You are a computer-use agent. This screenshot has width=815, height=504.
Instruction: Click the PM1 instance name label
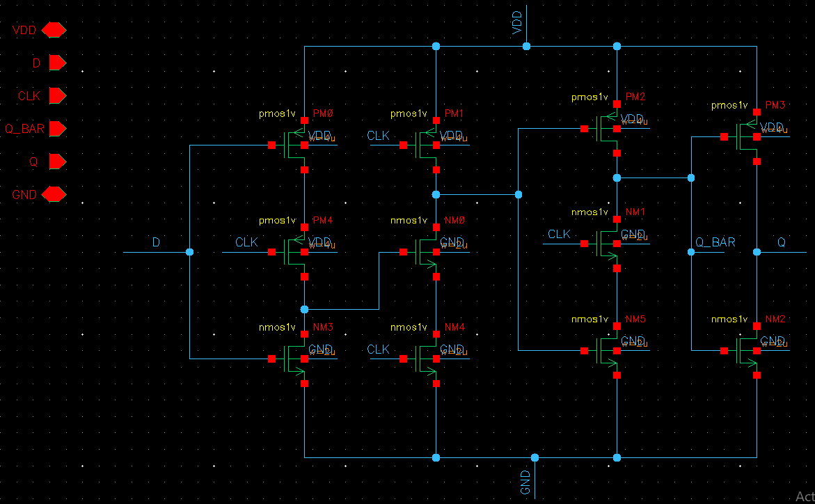(454, 113)
